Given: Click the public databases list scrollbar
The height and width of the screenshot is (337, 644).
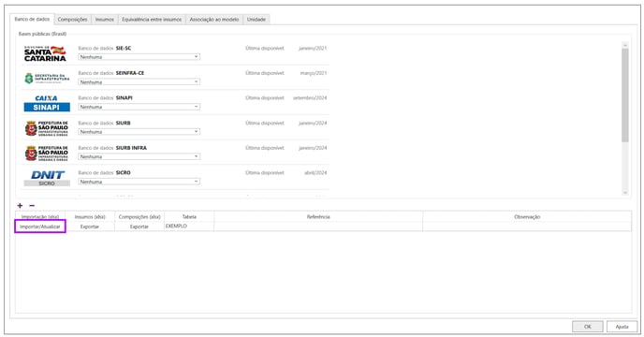Looking at the screenshot, I should coord(625,95).
